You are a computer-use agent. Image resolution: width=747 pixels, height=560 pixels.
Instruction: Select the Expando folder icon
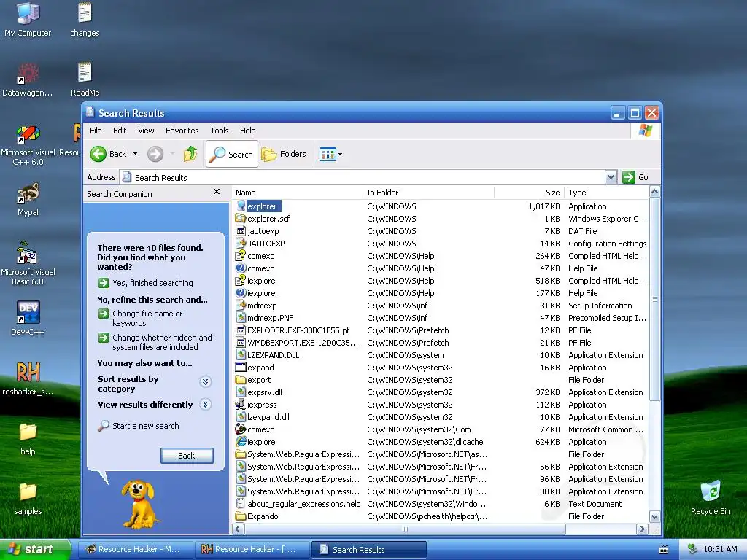(x=241, y=516)
